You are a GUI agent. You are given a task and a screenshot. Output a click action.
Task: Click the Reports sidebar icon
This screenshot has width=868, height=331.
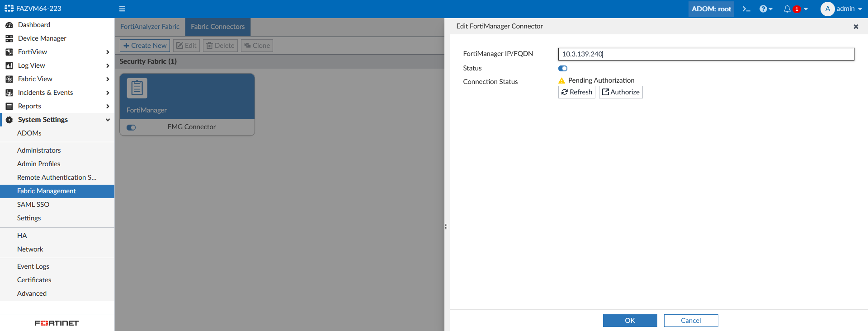9,106
